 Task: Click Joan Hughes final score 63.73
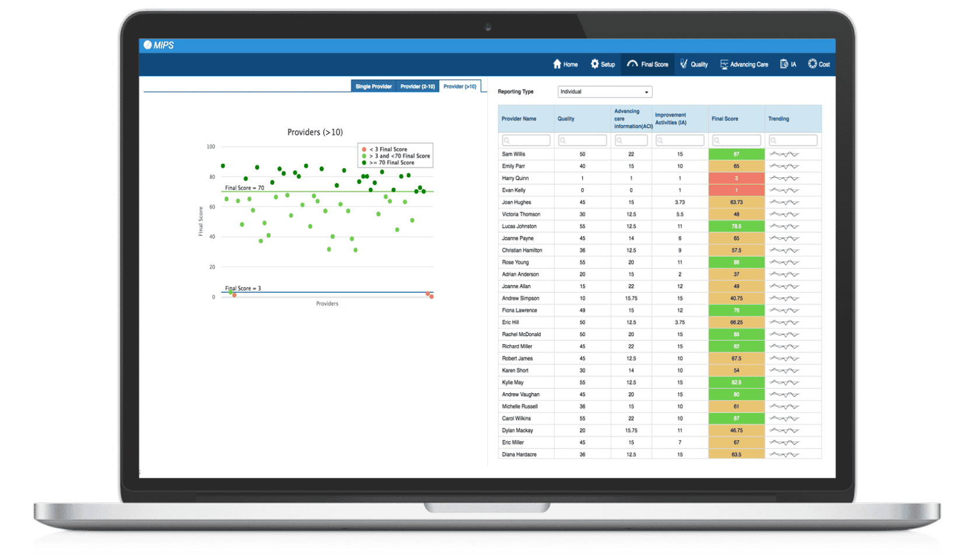(736, 202)
